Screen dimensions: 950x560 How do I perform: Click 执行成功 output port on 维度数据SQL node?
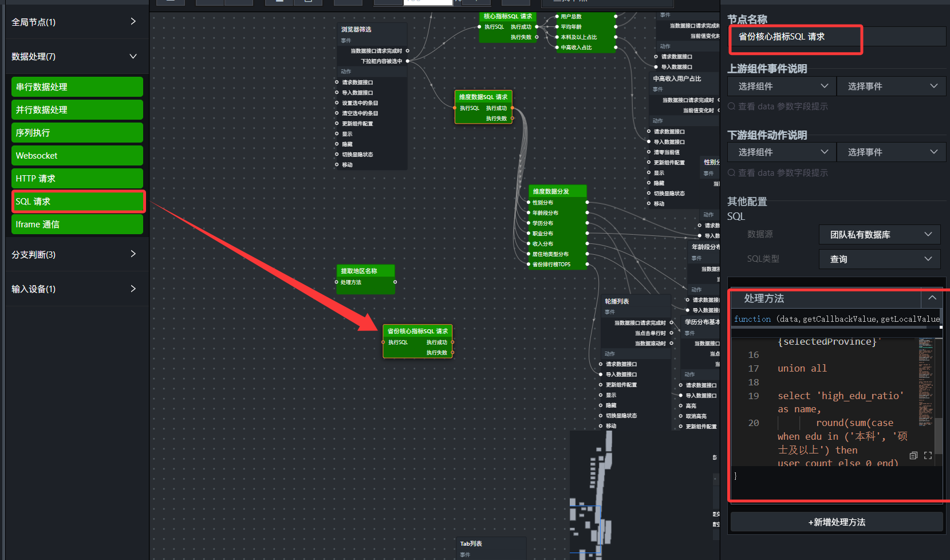pyautogui.click(x=512, y=108)
